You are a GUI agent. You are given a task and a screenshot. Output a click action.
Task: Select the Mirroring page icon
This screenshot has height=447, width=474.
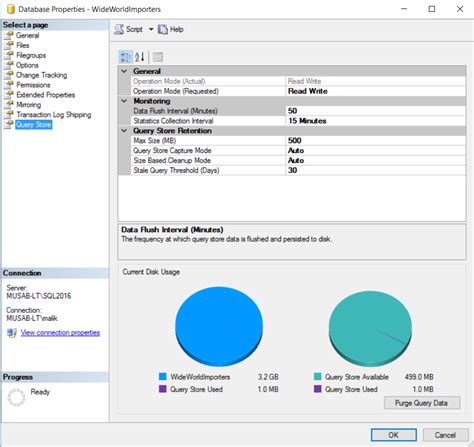point(9,105)
